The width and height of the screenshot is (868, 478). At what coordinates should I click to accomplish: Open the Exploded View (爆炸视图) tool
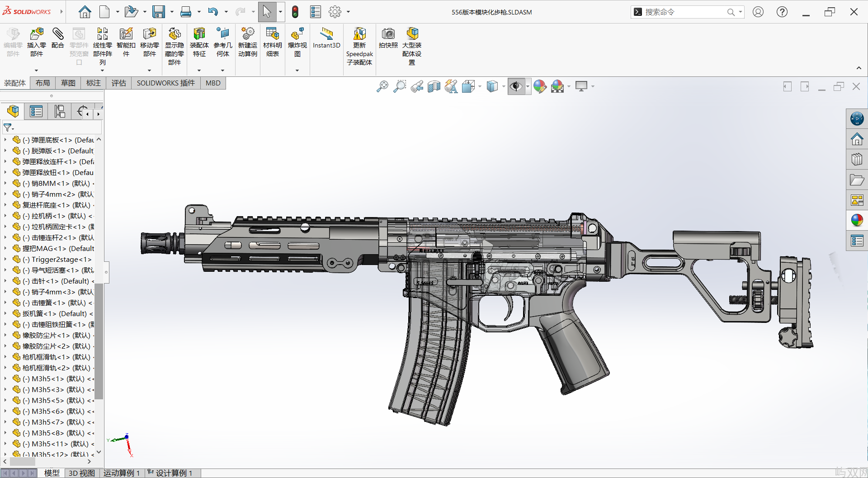coord(297,34)
